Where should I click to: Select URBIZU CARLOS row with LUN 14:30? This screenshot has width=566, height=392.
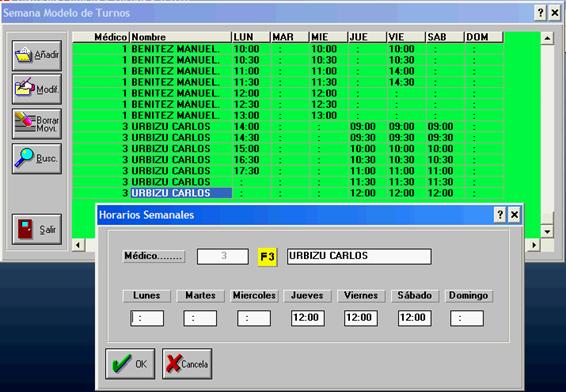click(x=288, y=138)
